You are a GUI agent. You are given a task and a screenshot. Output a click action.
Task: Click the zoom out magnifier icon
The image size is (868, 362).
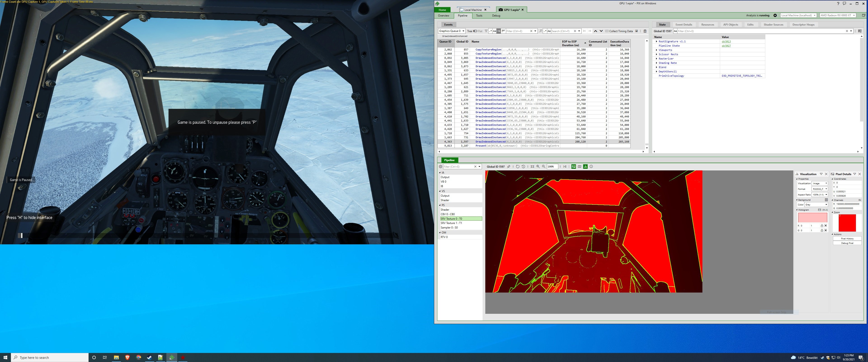(543, 167)
